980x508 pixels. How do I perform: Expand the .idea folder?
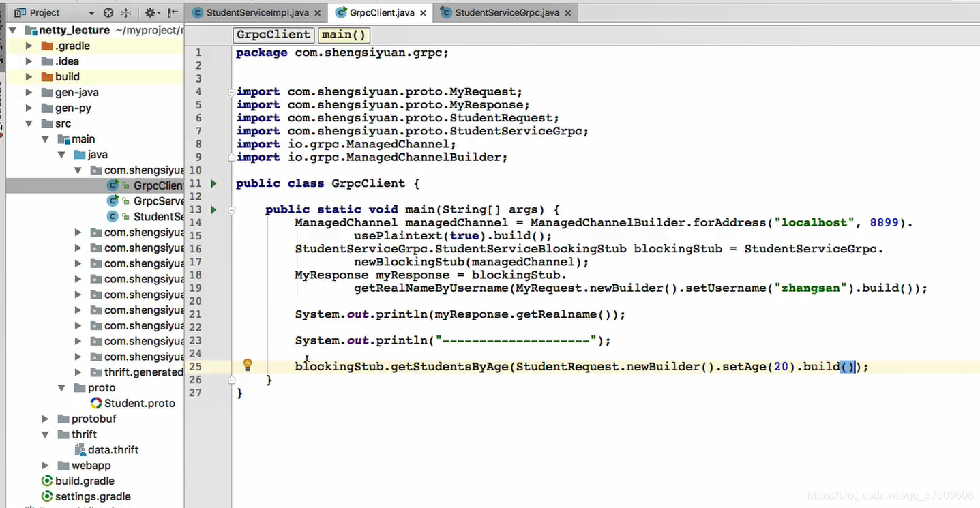coord(29,61)
